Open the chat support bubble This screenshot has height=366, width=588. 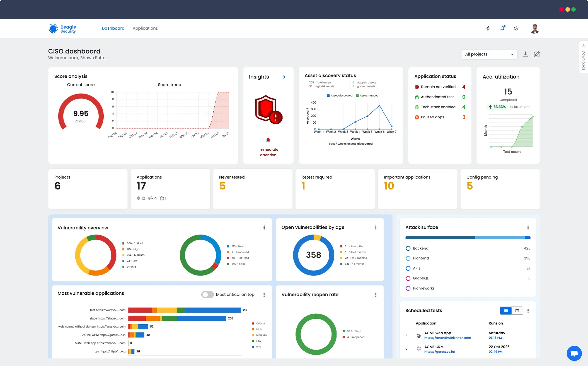[x=574, y=353]
